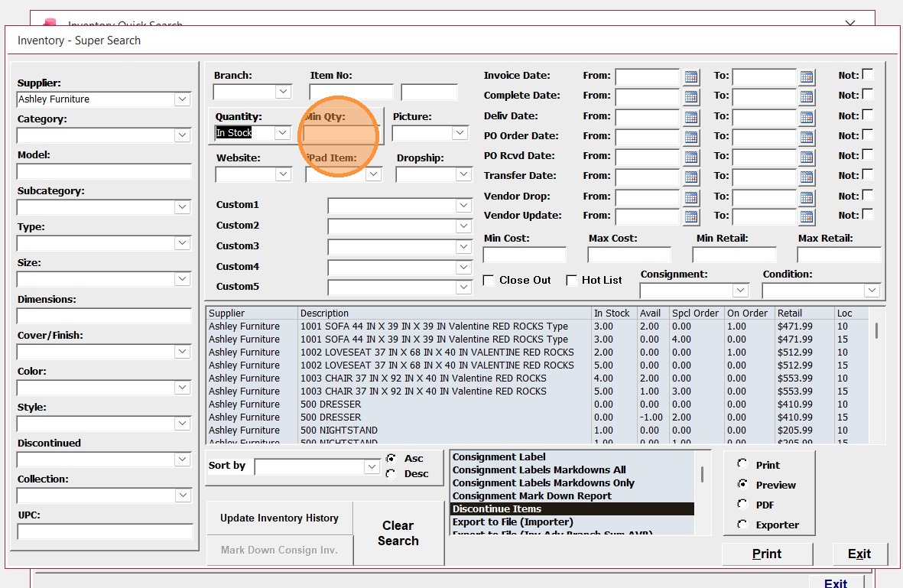
Task: Choose Export to File (Importer) report
Action: 512,522
